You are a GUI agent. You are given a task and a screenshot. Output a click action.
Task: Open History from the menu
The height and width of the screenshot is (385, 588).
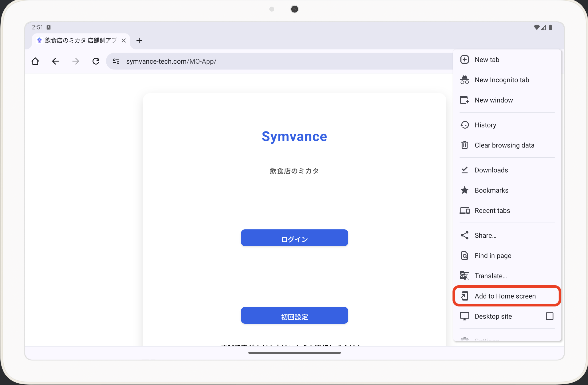(x=507, y=125)
